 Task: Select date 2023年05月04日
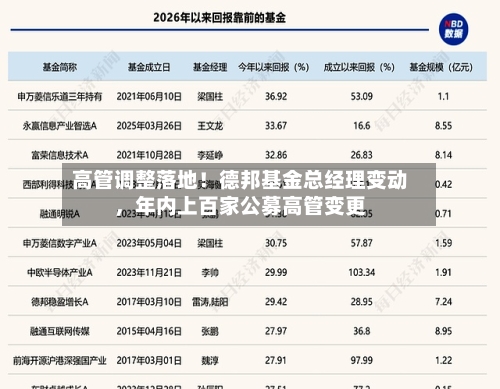coord(149,243)
